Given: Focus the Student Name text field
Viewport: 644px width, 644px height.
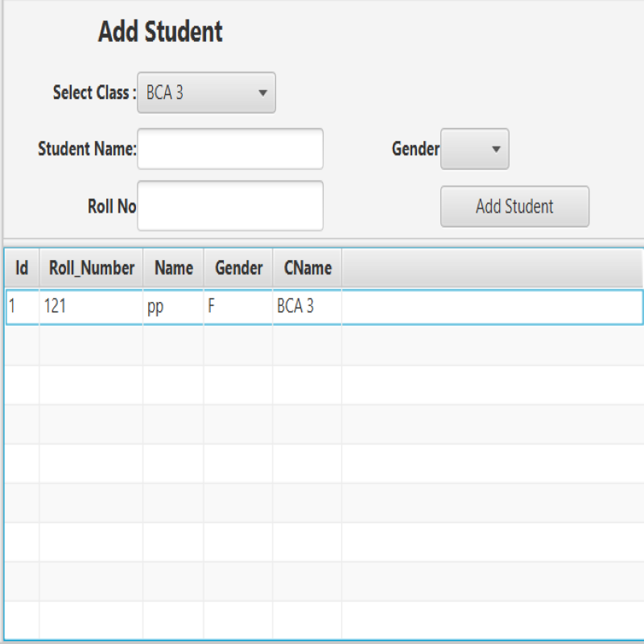Looking at the screenshot, I should click(x=230, y=149).
